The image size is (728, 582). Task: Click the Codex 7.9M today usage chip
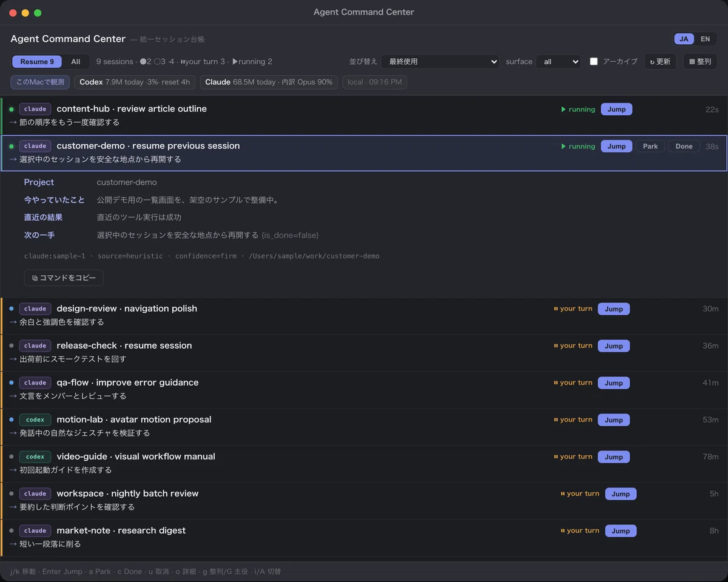135,82
